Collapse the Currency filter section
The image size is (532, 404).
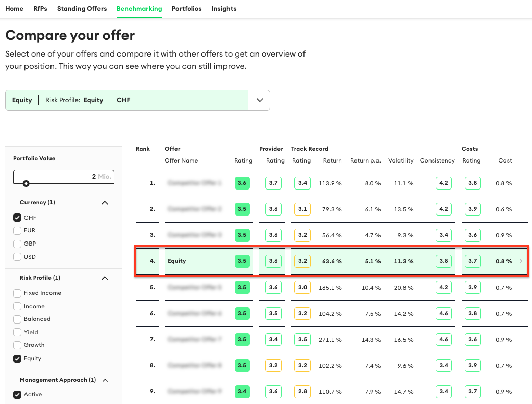[x=105, y=203]
